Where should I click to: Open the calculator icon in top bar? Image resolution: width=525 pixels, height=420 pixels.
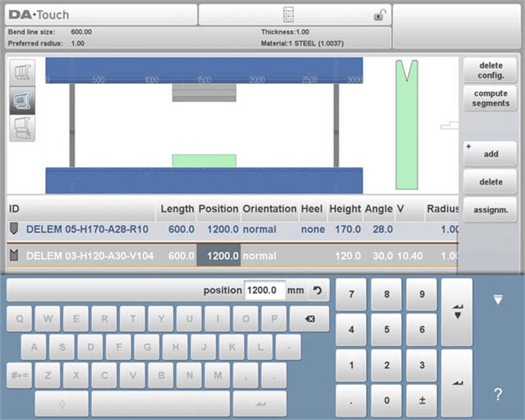click(288, 15)
